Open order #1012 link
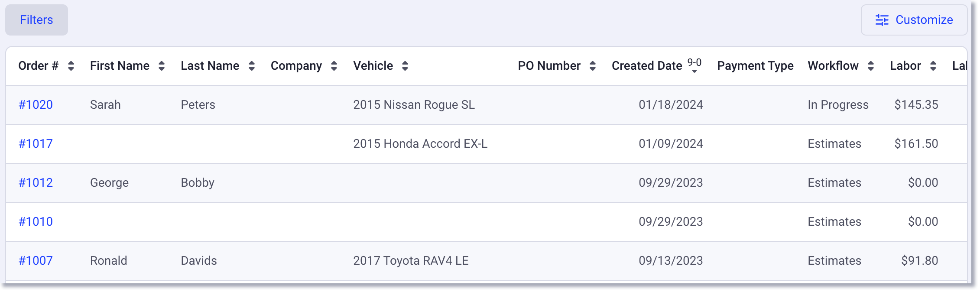The height and width of the screenshot is (292, 980). 36,183
